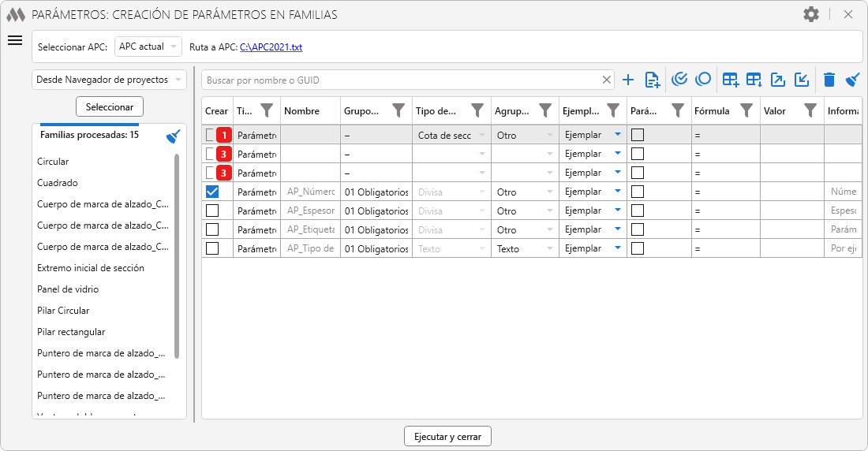Click broom icon beside Familias procesadas
Viewport: 868px width, 451px height.
pos(174,136)
